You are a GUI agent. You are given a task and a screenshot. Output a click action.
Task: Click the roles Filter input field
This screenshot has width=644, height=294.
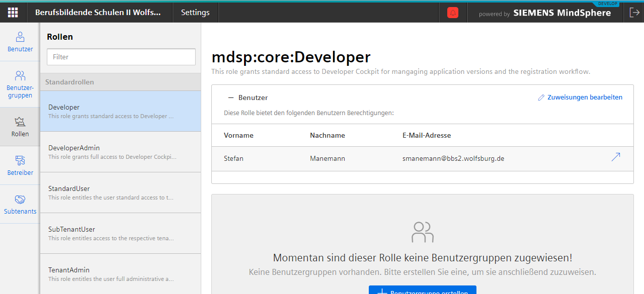[x=121, y=57]
